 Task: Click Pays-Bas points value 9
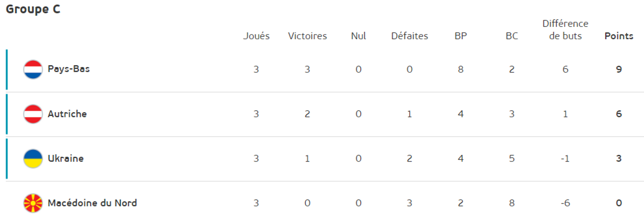(619, 69)
